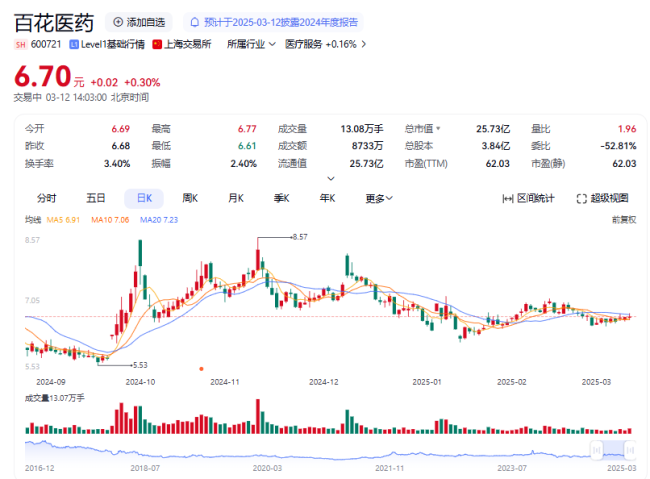The height and width of the screenshot is (479, 650).
Task: Click the plus icon in 添加自选
Action: [118, 22]
